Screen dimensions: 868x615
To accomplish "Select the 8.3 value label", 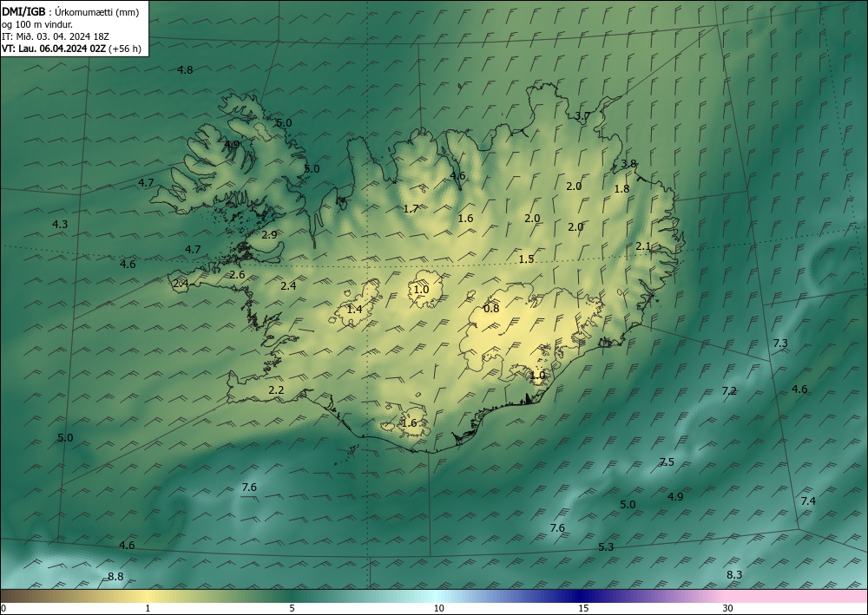I will click(734, 574).
